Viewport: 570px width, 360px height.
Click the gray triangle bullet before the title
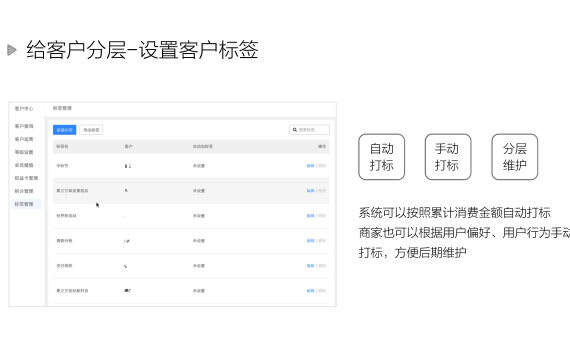pyautogui.click(x=12, y=50)
